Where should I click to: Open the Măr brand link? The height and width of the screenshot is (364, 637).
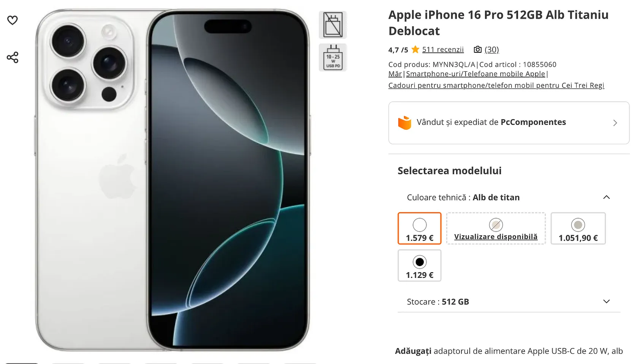(x=395, y=74)
